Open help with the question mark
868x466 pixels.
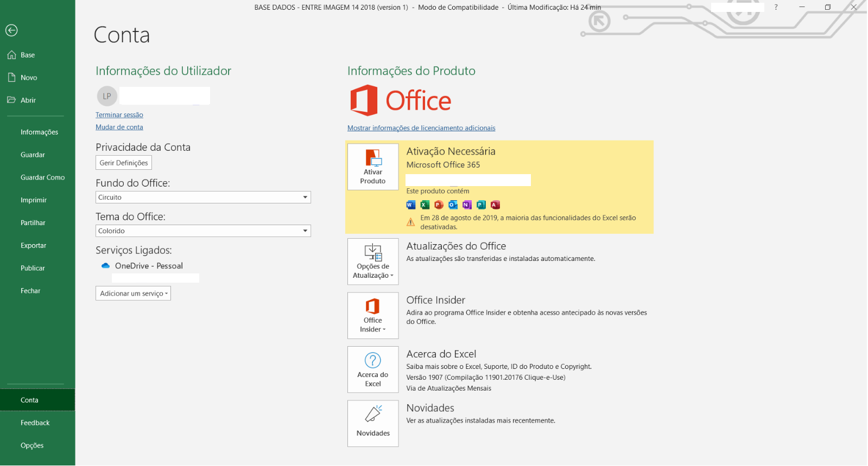(776, 8)
